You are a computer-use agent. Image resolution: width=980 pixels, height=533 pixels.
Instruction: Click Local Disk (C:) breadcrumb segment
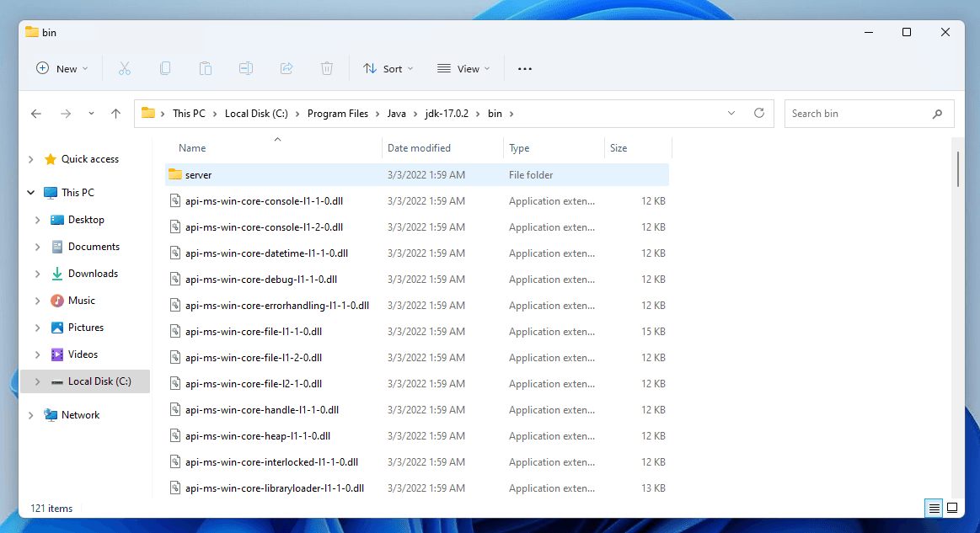tap(256, 114)
